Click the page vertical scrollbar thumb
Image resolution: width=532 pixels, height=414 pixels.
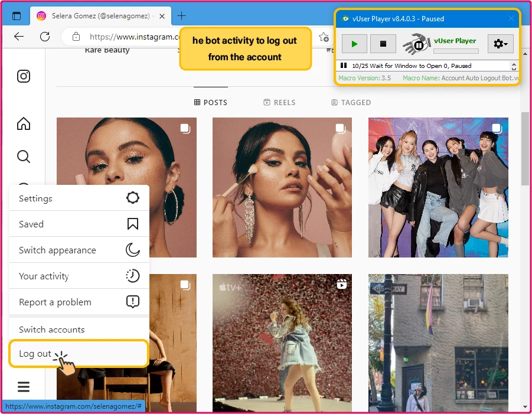(525, 149)
